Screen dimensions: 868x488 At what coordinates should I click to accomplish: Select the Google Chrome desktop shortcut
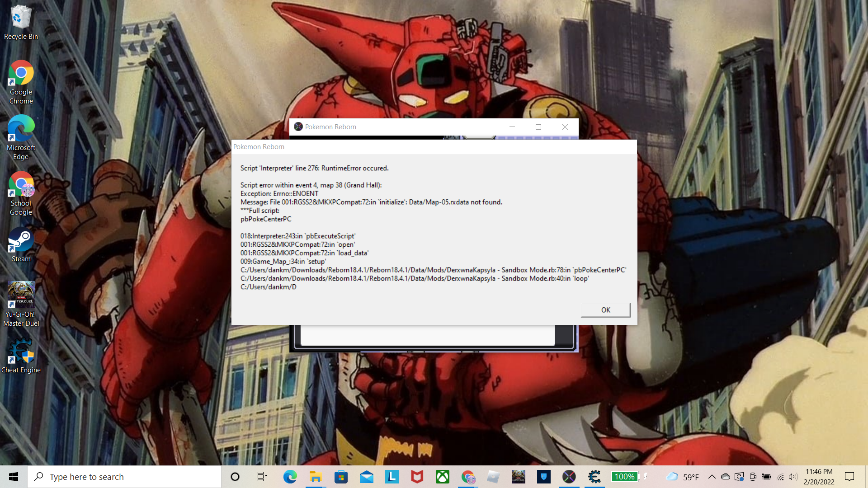[x=21, y=83]
